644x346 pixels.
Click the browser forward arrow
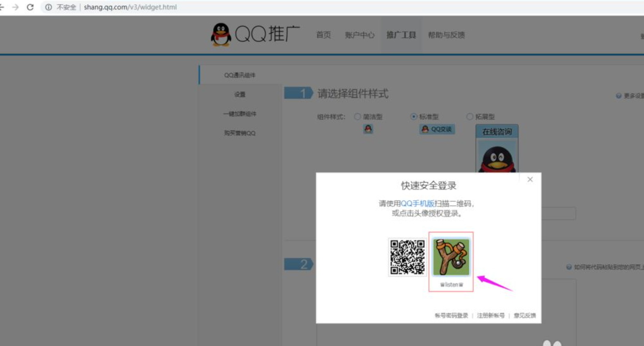point(16,7)
